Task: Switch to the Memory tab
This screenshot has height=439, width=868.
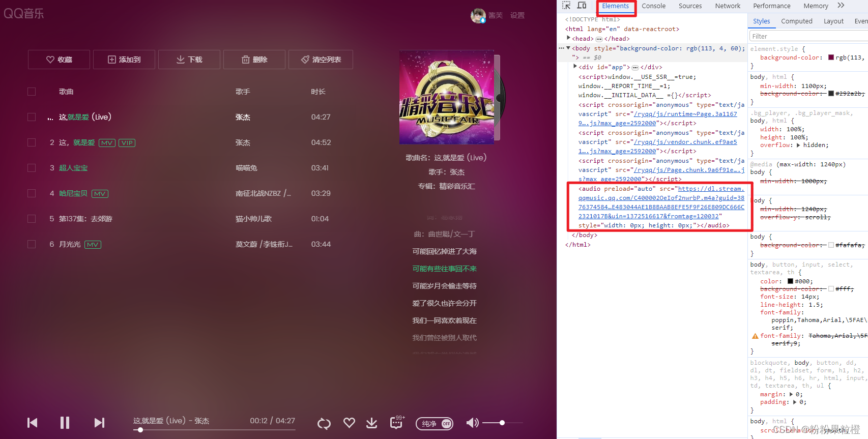Action: [x=816, y=6]
